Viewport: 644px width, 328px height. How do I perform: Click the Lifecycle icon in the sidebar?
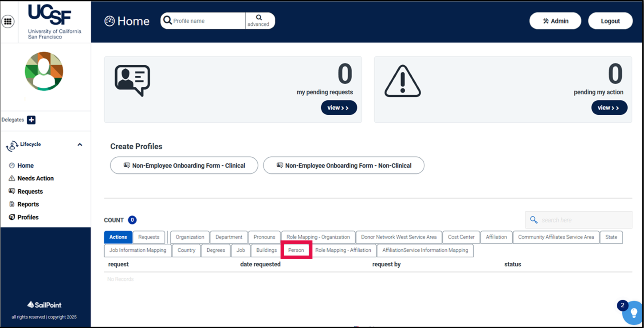click(x=11, y=145)
